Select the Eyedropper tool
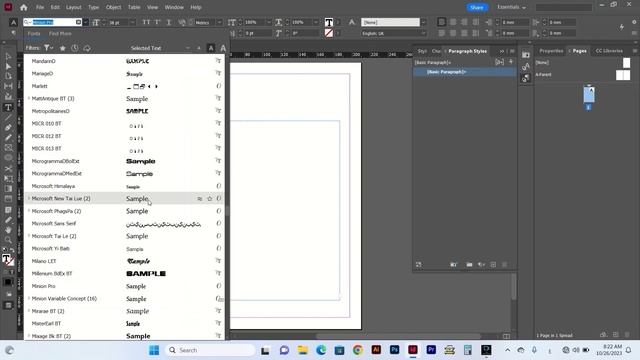 click(8, 220)
